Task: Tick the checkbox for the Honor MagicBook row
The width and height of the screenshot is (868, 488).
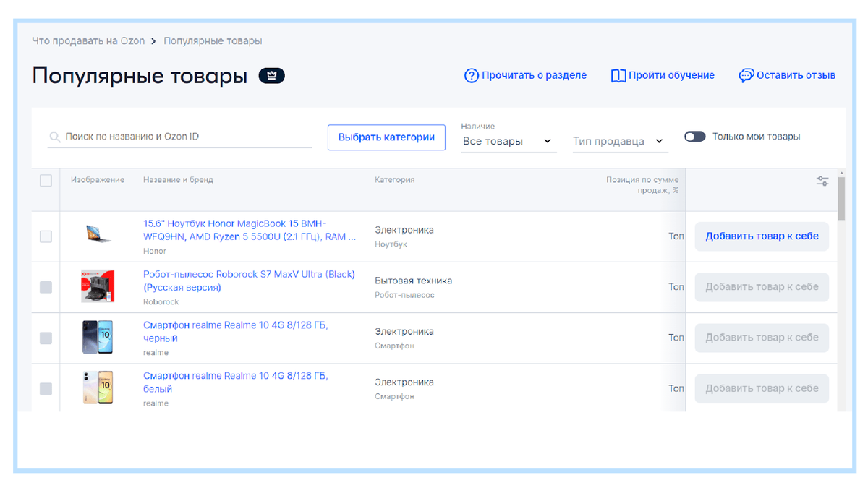Action: [x=46, y=236]
